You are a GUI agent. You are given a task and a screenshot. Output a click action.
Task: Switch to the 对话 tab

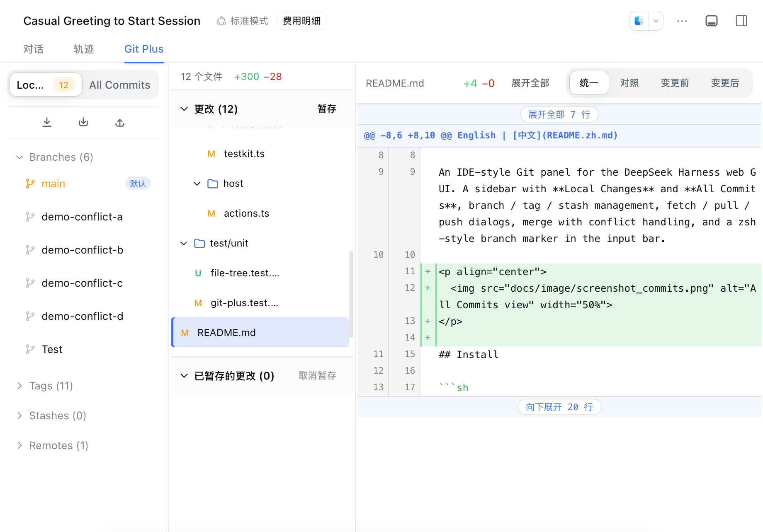click(33, 49)
